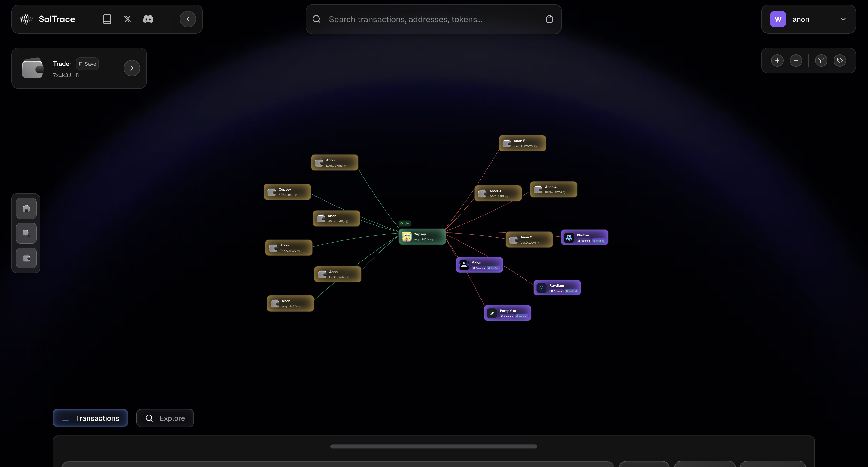This screenshot has width=868, height=467.
Task: Zoom out of the graph
Action: point(796,60)
